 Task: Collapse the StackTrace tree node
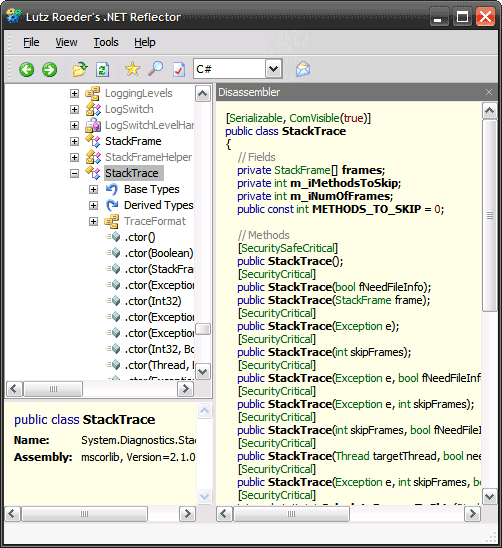(74, 173)
